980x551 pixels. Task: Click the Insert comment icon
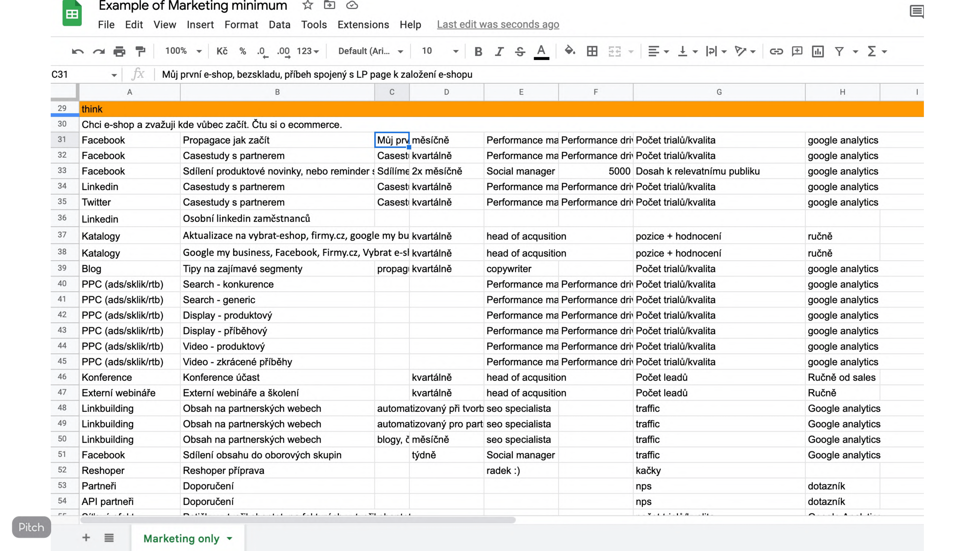coord(797,51)
